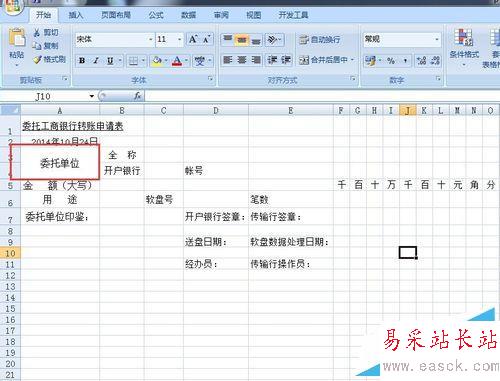Apply cell borders icon
The image size is (500, 381).
[133, 61]
